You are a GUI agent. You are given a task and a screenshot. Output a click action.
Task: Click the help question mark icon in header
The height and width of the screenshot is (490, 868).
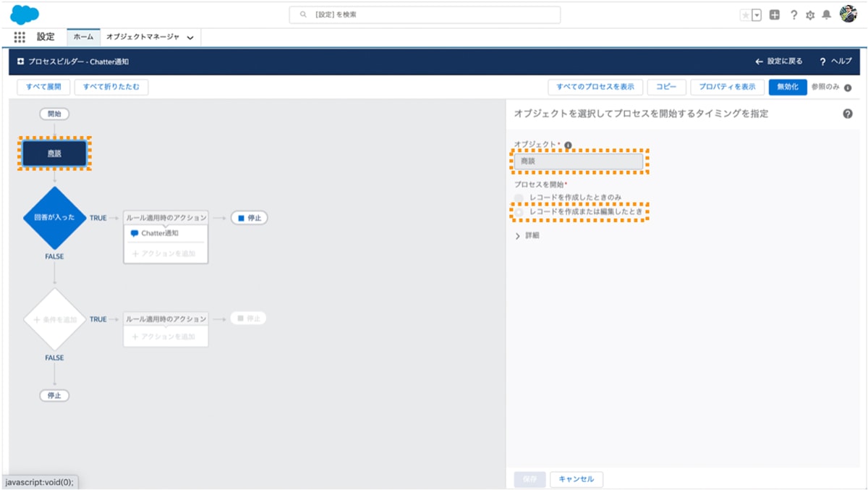point(794,14)
